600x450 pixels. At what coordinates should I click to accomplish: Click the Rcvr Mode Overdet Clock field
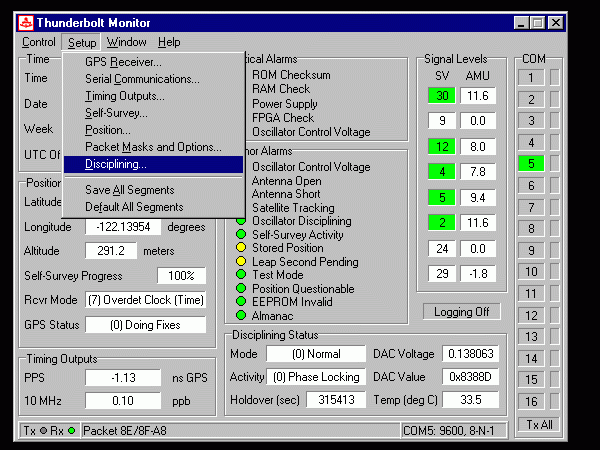[145, 300]
